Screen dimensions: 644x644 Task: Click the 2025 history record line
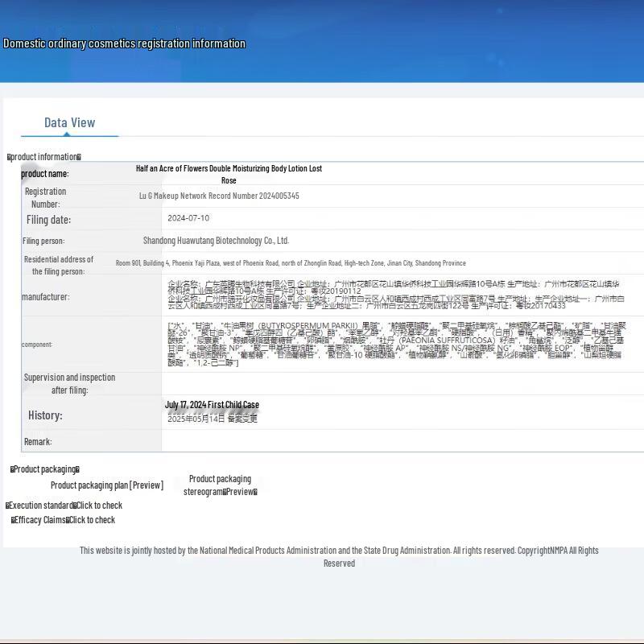click(213, 419)
